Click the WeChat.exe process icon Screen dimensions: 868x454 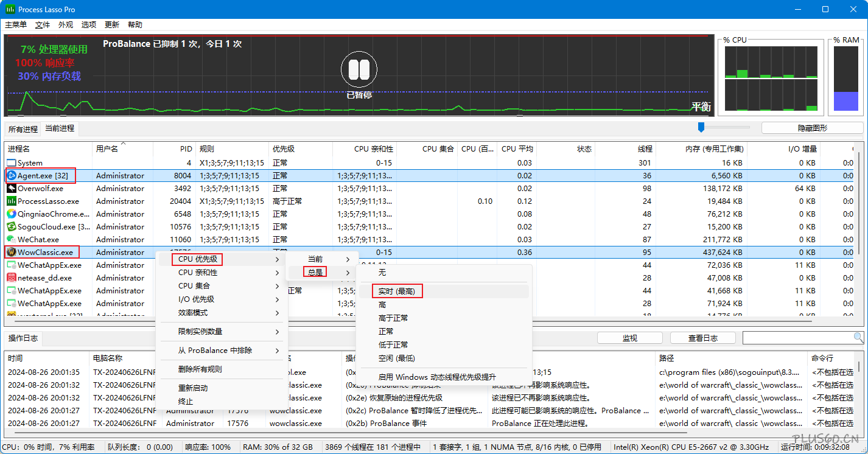click(x=11, y=240)
